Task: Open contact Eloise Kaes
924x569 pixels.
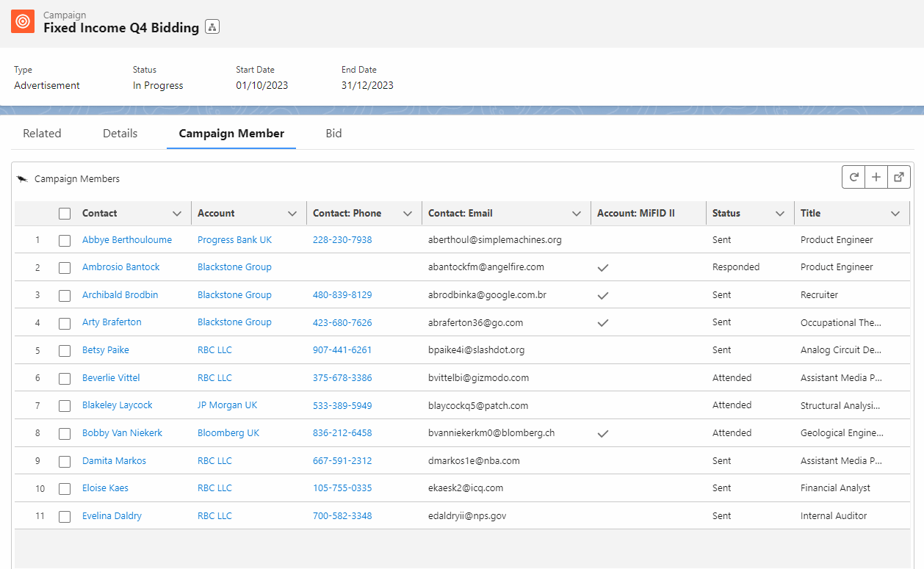Action: [x=106, y=488]
